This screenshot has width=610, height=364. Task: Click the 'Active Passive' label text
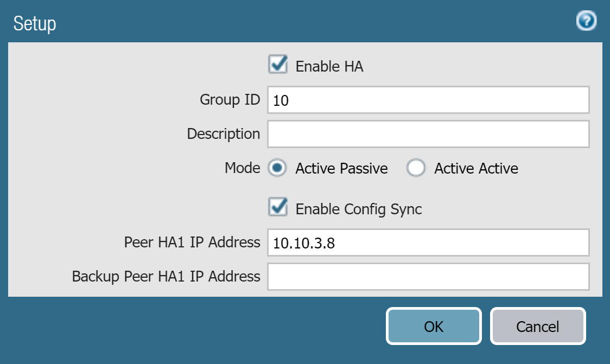click(341, 169)
